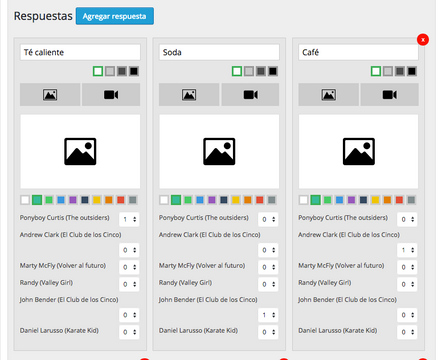
Task: Choose dark gray shade for Café
Action: click(400, 71)
